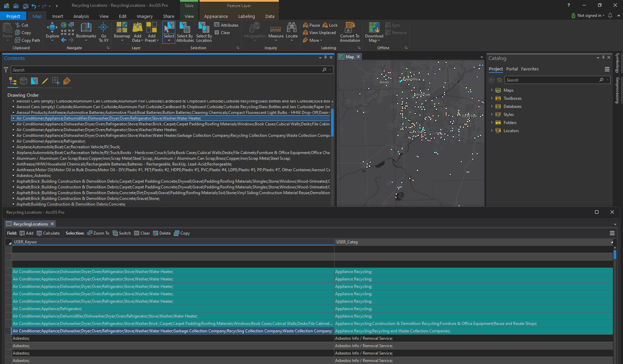Click the filter funnel in Contents
623x364 pixels.
pyautogui.click(x=6, y=70)
